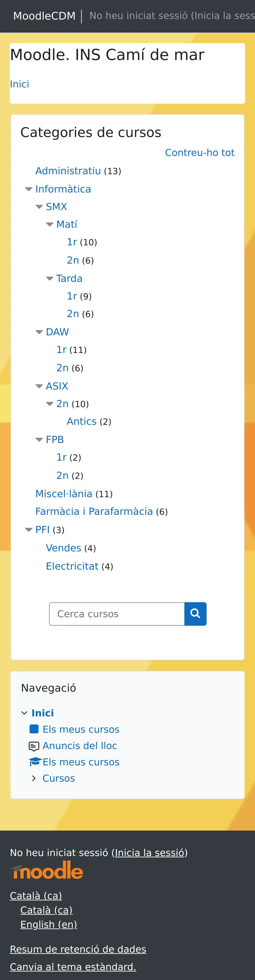Image resolution: width=255 pixels, height=980 pixels.
Task: Open Farmàcia i Parafarmàcia category
Action: 94,511
